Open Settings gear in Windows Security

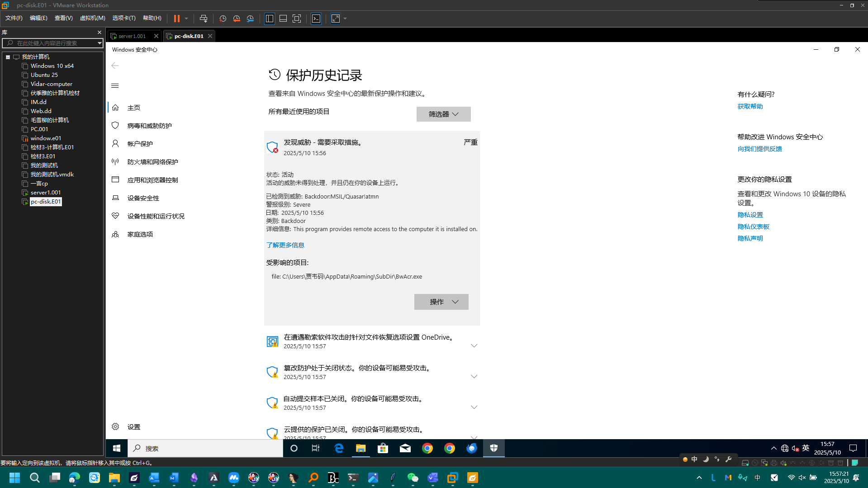[115, 426]
